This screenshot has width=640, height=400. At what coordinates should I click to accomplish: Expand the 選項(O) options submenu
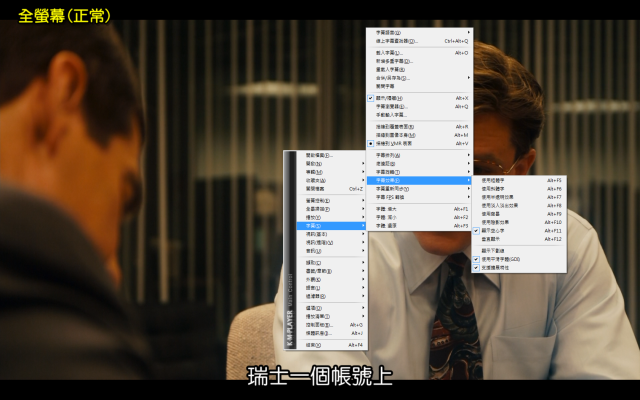[331, 308]
